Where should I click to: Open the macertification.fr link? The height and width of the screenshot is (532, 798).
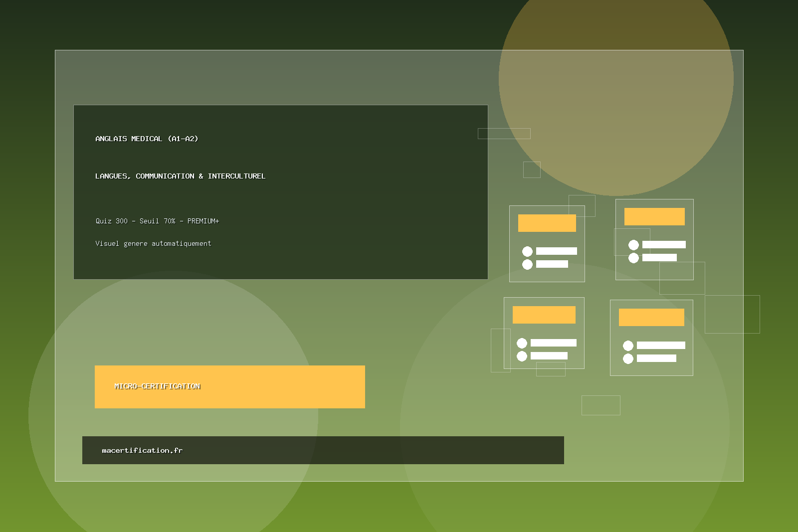(142, 450)
